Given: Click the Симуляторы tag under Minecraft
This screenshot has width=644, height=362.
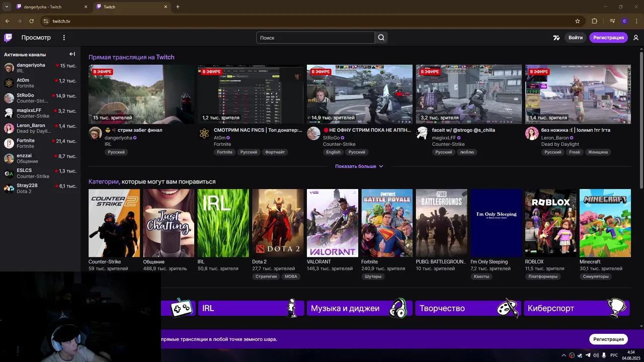Looking at the screenshot, I should point(596,277).
